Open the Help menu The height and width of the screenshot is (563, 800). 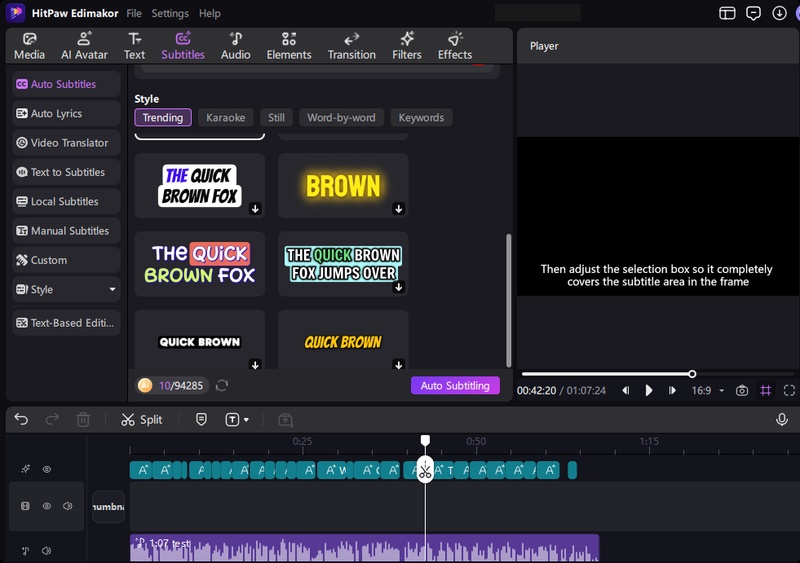tap(210, 13)
